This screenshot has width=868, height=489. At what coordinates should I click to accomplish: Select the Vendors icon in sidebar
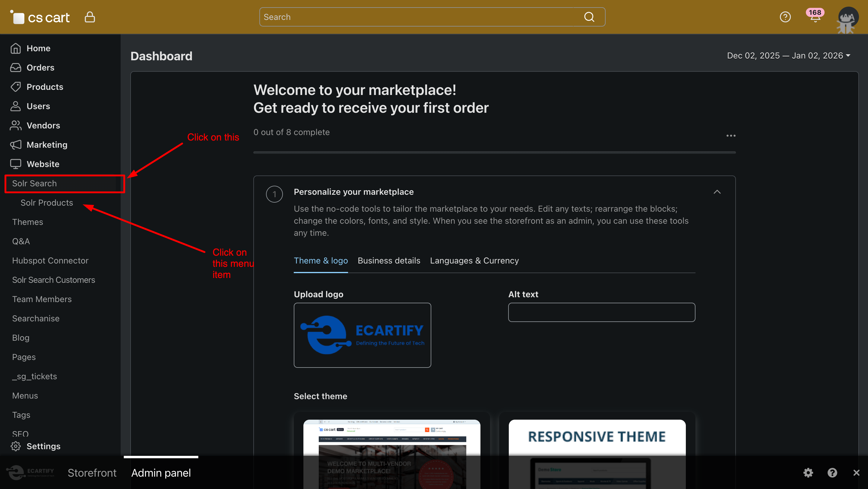coord(15,125)
